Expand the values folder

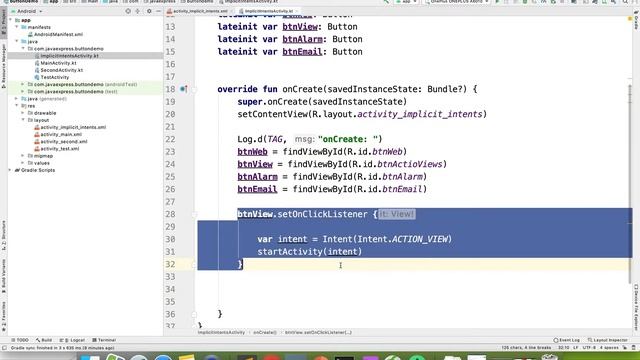tap(23, 163)
